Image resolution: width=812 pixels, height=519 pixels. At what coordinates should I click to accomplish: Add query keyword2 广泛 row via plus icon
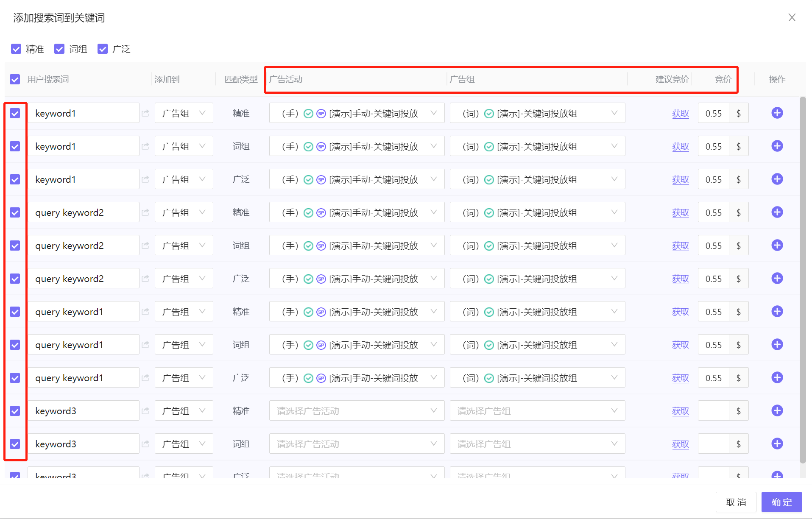pyautogui.click(x=777, y=279)
